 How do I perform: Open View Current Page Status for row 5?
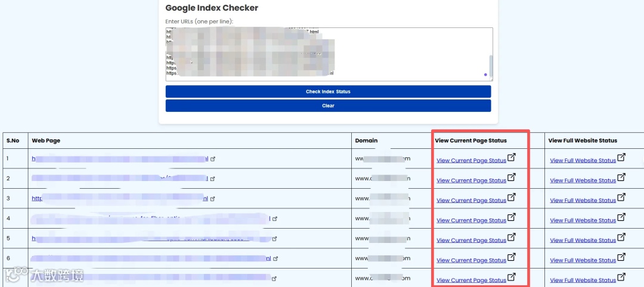coord(471,241)
